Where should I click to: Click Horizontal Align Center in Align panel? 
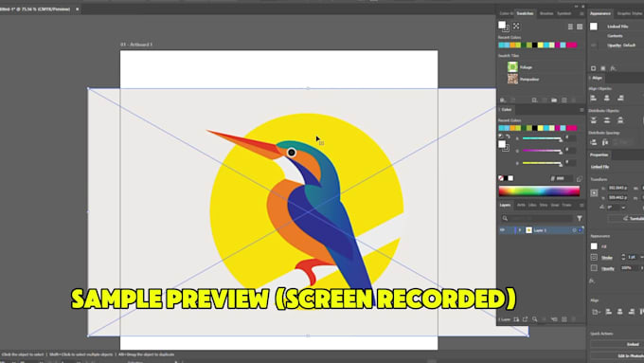click(x=607, y=98)
